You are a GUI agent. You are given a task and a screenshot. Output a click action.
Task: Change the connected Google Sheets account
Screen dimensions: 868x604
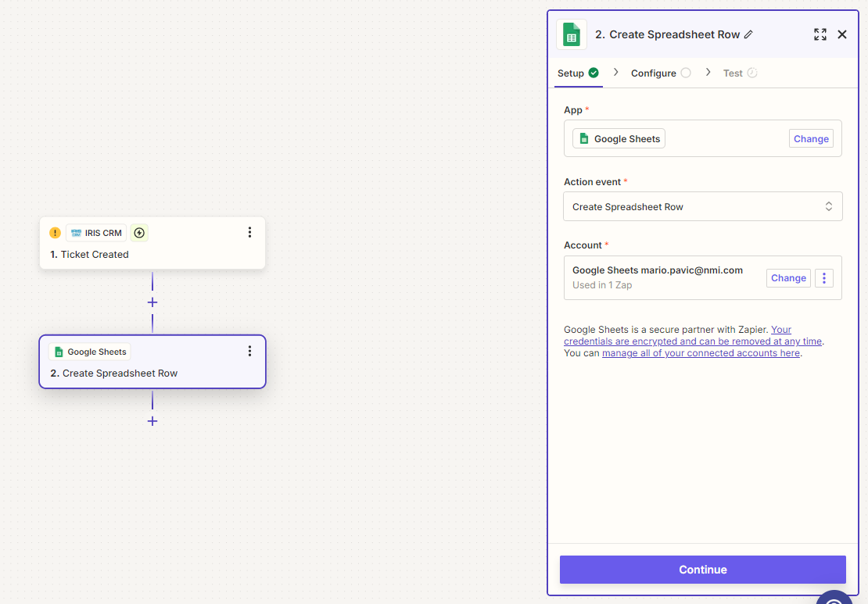click(788, 278)
